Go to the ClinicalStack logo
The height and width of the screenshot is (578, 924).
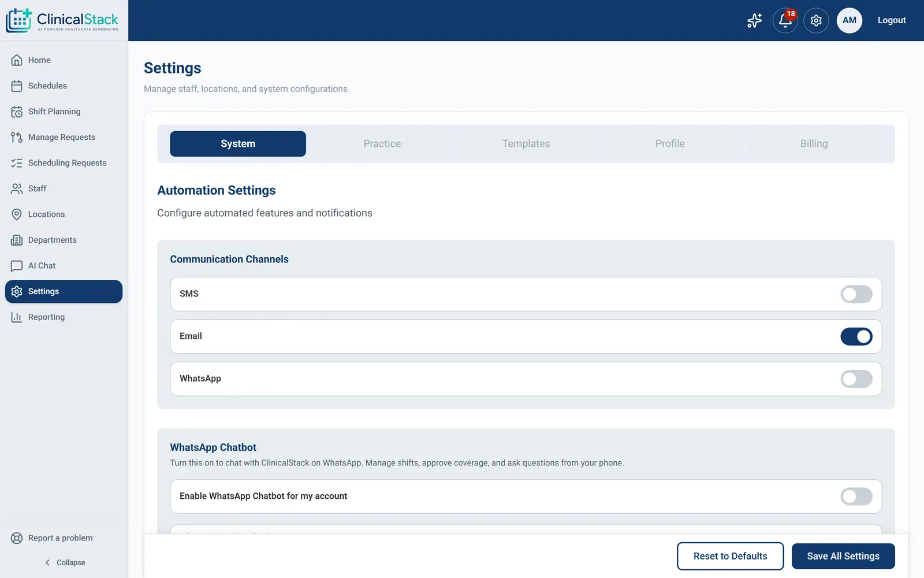click(x=62, y=20)
